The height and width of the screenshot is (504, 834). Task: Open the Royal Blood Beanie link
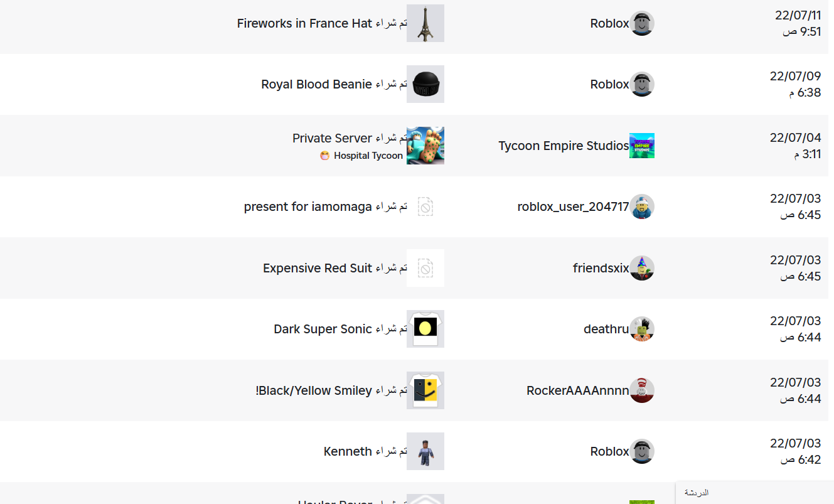point(316,84)
